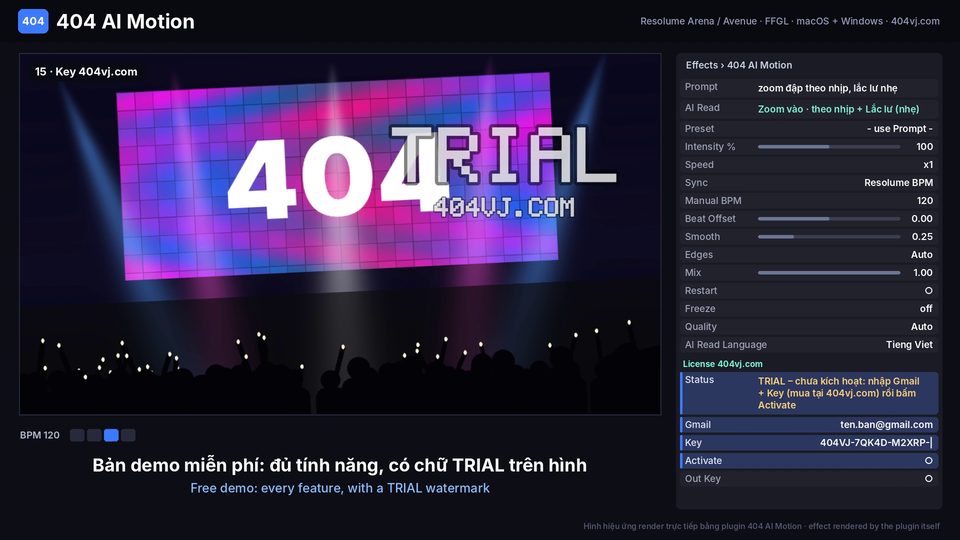Click the Activate trigger circle

[x=928, y=460]
